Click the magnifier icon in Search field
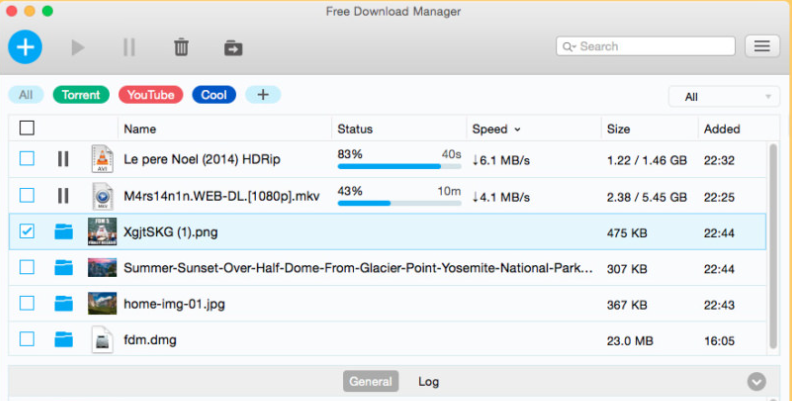This screenshot has width=792, height=401. [x=569, y=46]
